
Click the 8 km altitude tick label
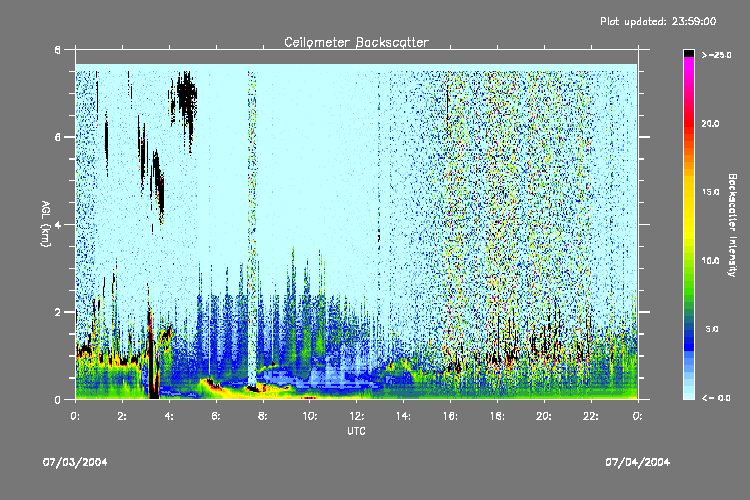[x=58, y=50]
